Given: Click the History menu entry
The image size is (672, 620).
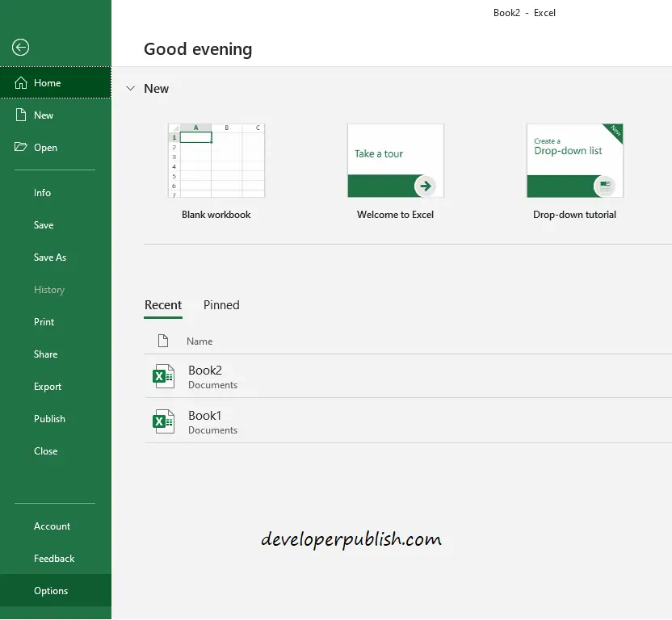Looking at the screenshot, I should point(56,290).
